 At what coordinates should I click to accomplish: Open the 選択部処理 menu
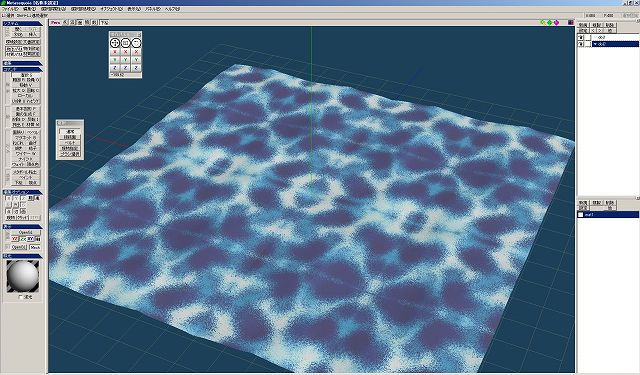pos(83,9)
